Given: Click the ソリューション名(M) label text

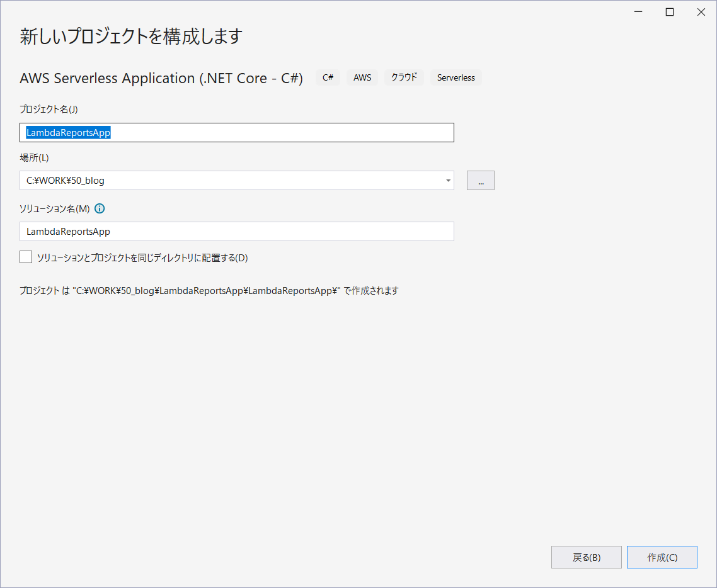Looking at the screenshot, I should 55,208.
